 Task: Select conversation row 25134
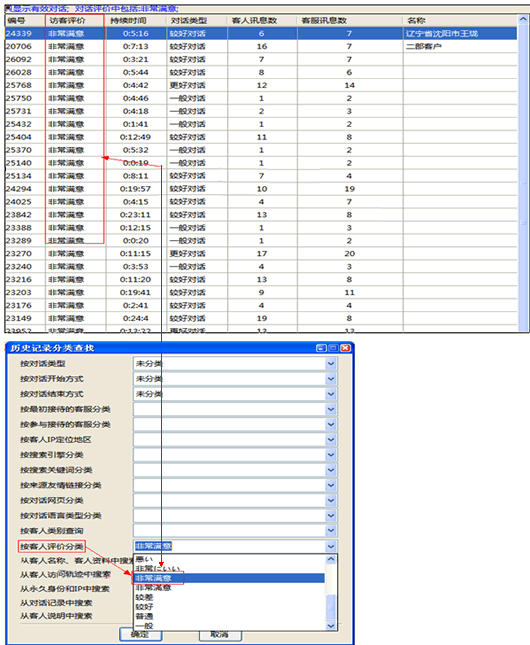[261, 176]
